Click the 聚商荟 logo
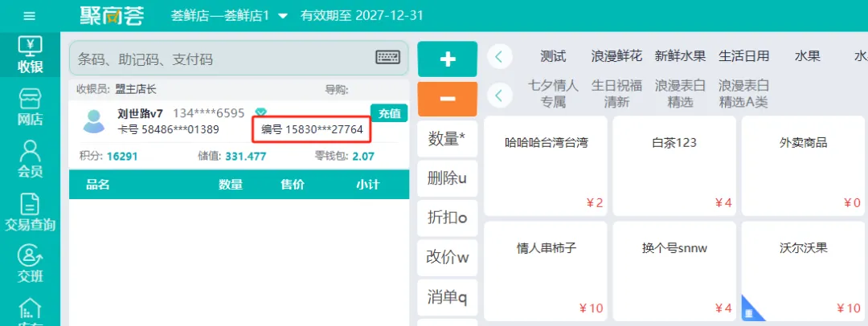This screenshot has width=868, height=326. [112, 15]
